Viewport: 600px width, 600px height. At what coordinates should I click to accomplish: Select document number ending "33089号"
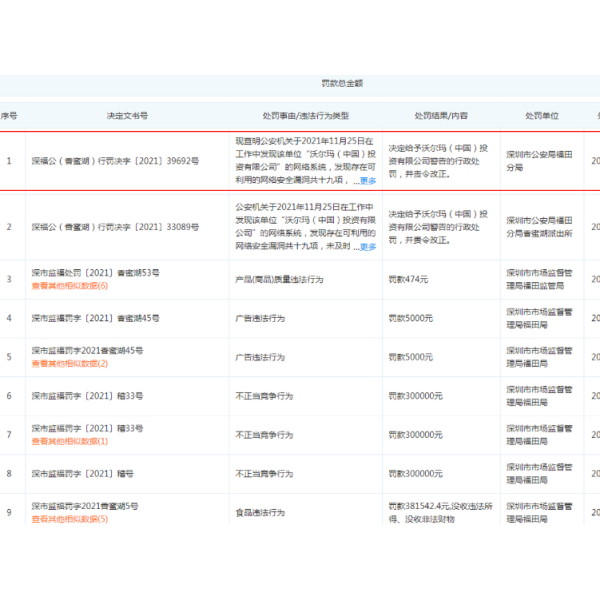(115, 227)
